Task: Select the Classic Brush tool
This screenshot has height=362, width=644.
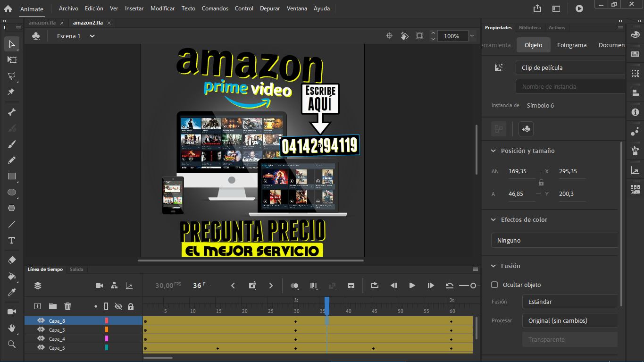Action: pyautogui.click(x=12, y=144)
